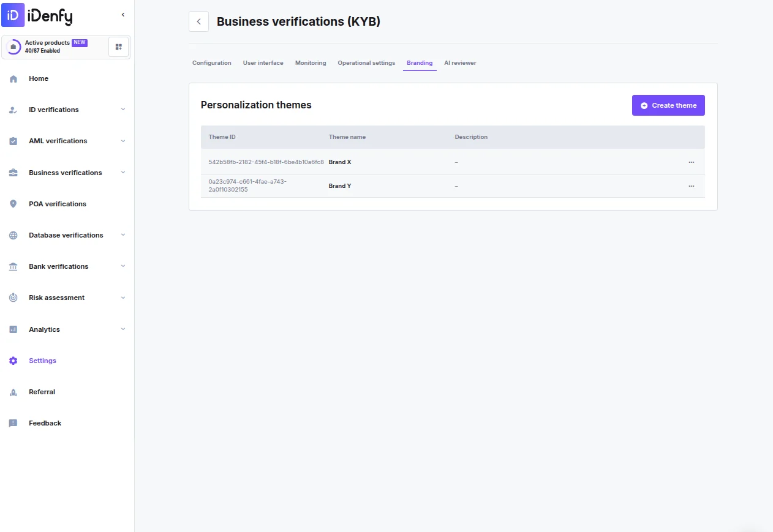Image resolution: width=773 pixels, height=532 pixels.
Task: Open the AI reviewer tab
Action: pos(460,63)
